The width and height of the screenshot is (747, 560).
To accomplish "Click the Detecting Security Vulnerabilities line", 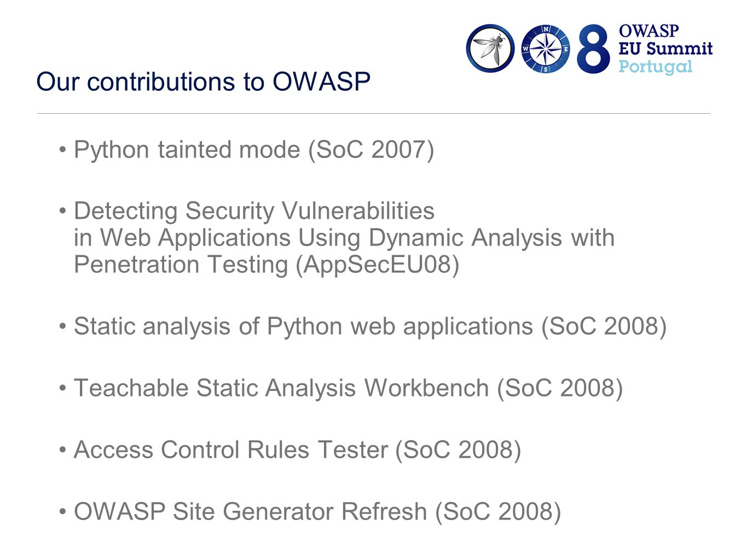I will tap(254, 211).
